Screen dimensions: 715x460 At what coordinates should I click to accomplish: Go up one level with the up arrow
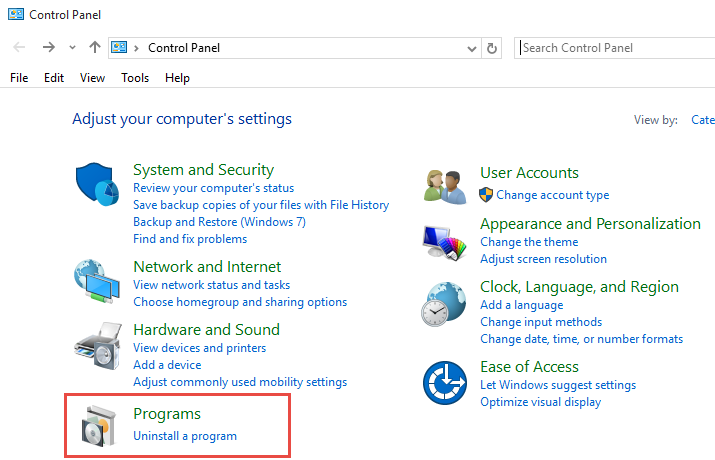[x=95, y=47]
